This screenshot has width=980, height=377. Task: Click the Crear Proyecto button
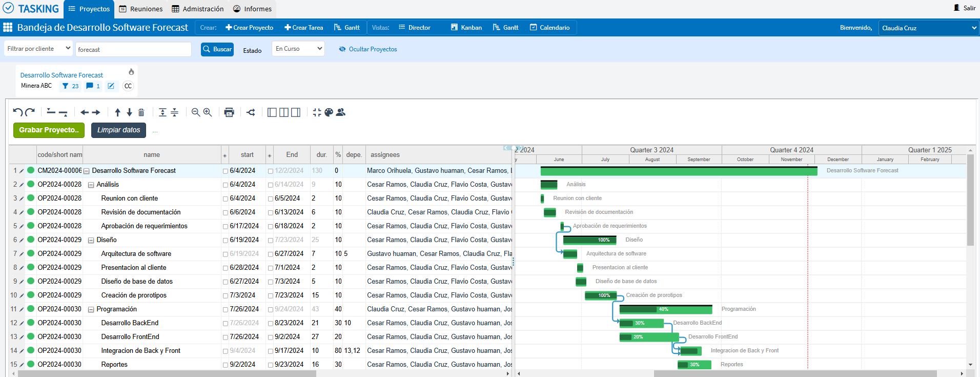[250, 28]
